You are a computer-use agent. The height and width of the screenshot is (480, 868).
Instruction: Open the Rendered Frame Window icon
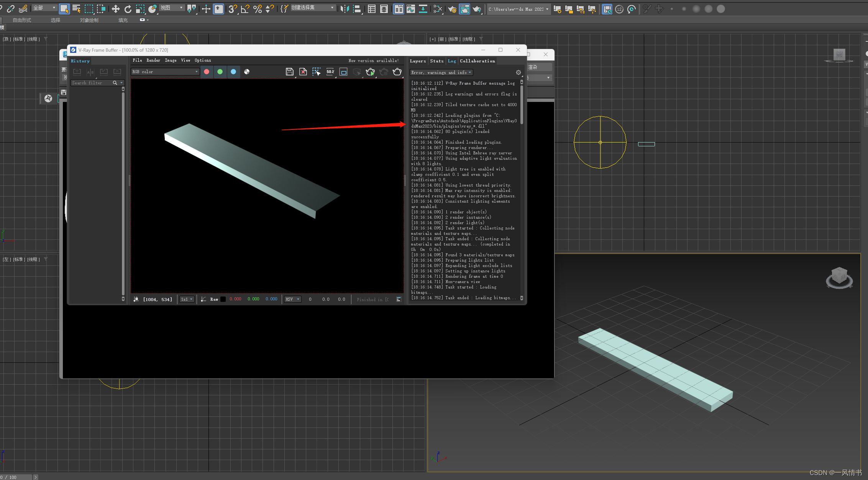[464, 9]
